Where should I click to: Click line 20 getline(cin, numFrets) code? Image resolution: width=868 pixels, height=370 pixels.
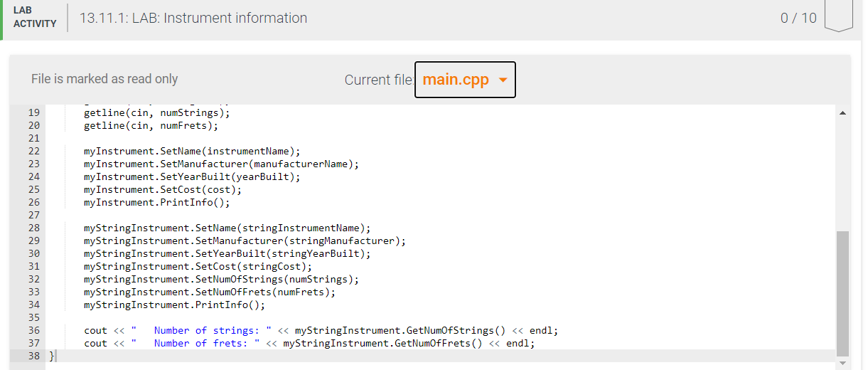click(x=151, y=125)
